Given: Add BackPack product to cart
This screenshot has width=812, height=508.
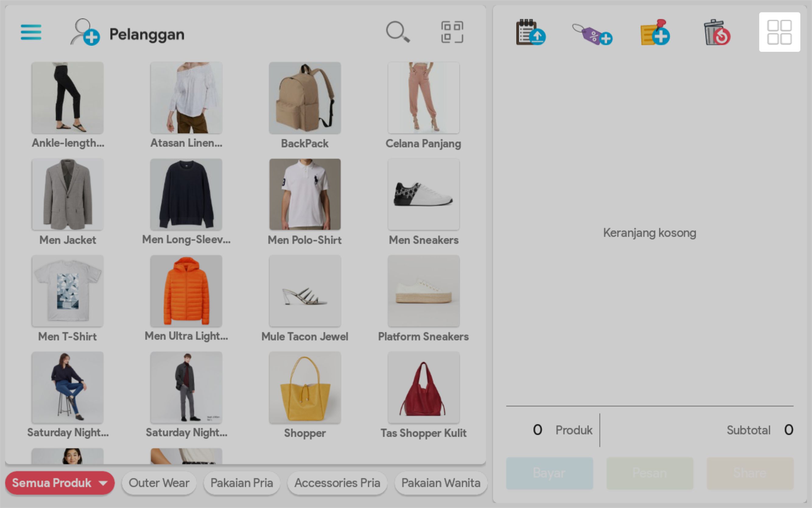Looking at the screenshot, I should [x=304, y=98].
